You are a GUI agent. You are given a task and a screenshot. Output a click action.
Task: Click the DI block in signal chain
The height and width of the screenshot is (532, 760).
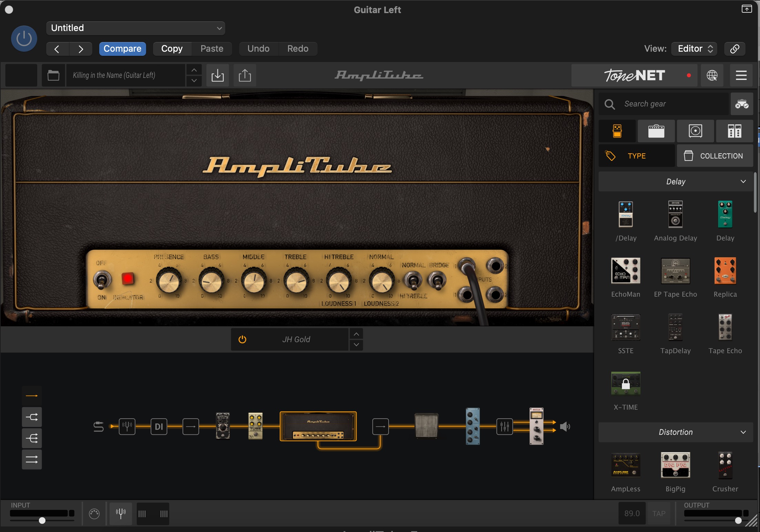point(159,427)
